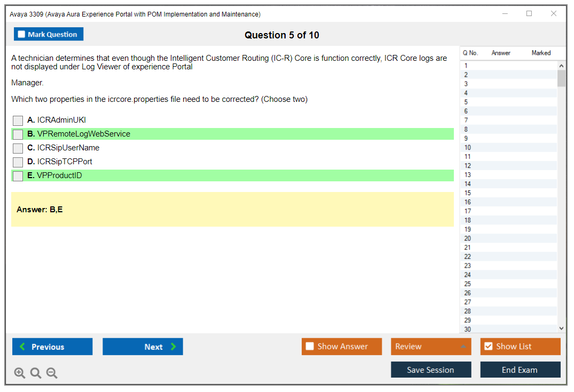Click the zoom out magnifier icon
Viewport: 574px width, 392px height.
click(52, 373)
